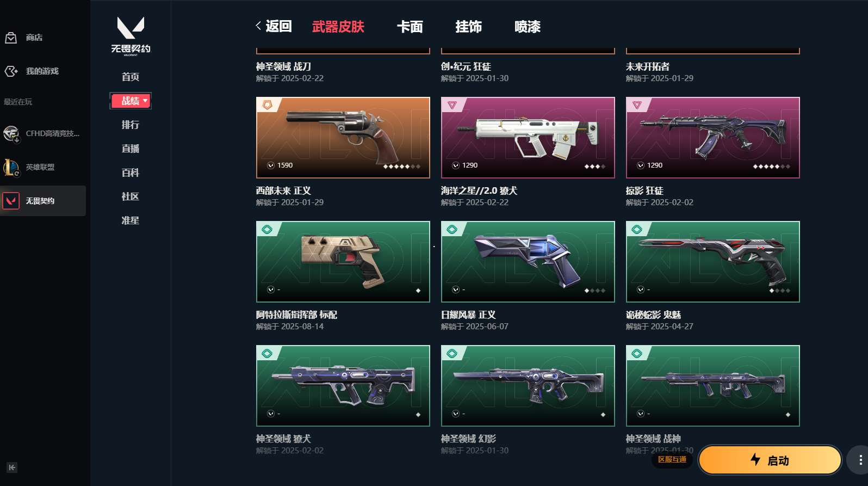Open the three-dot more options menu
The width and height of the screenshot is (868, 486).
click(x=860, y=460)
